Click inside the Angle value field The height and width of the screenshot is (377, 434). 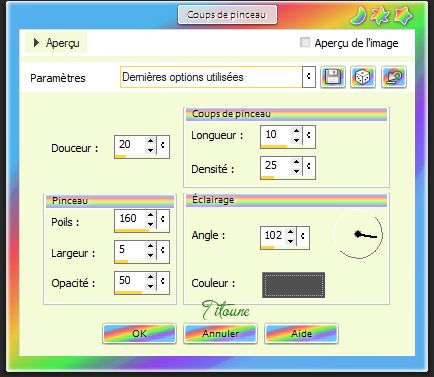273,235
